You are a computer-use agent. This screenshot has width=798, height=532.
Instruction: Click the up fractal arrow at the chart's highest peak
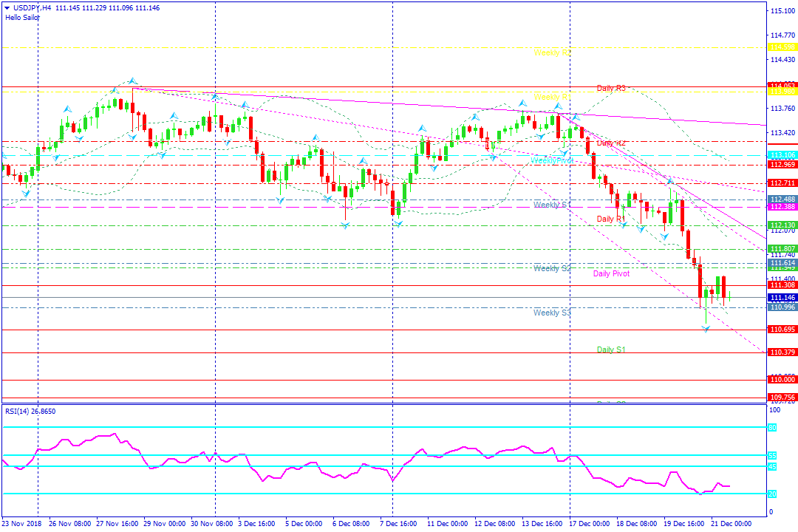pos(132,80)
